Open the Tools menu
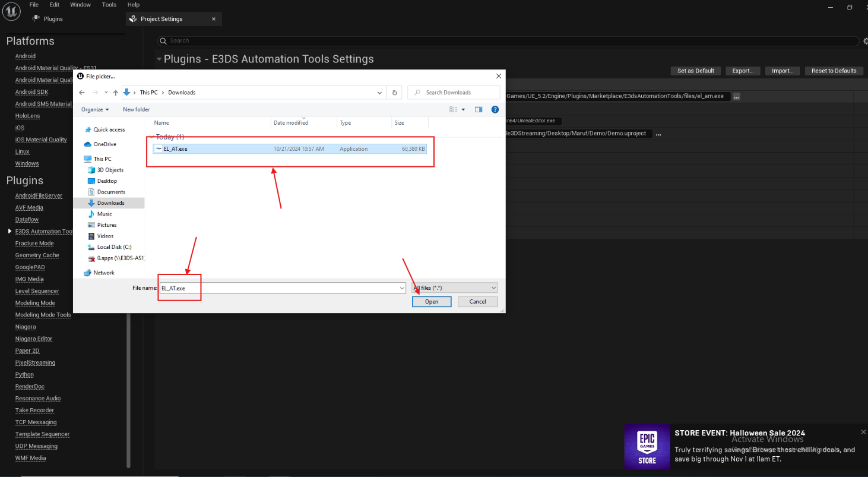 pyautogui.click(x=109, y=5)
